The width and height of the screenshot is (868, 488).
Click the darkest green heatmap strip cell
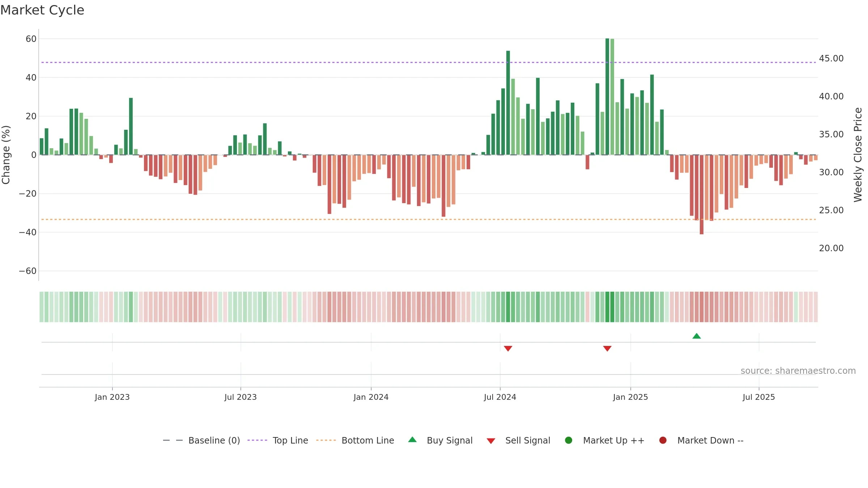607,307
